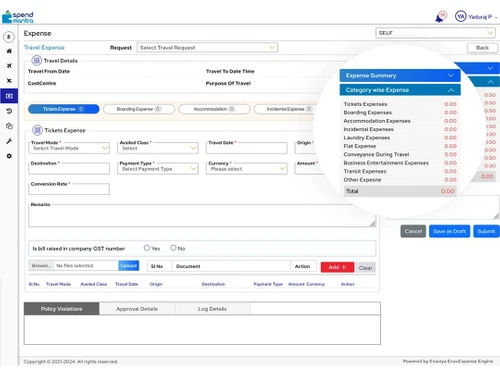Screen dimensions: 500x375
Task: Select the Accommodation tab pill
Action: pyautogui.click(x=214, y=109)
